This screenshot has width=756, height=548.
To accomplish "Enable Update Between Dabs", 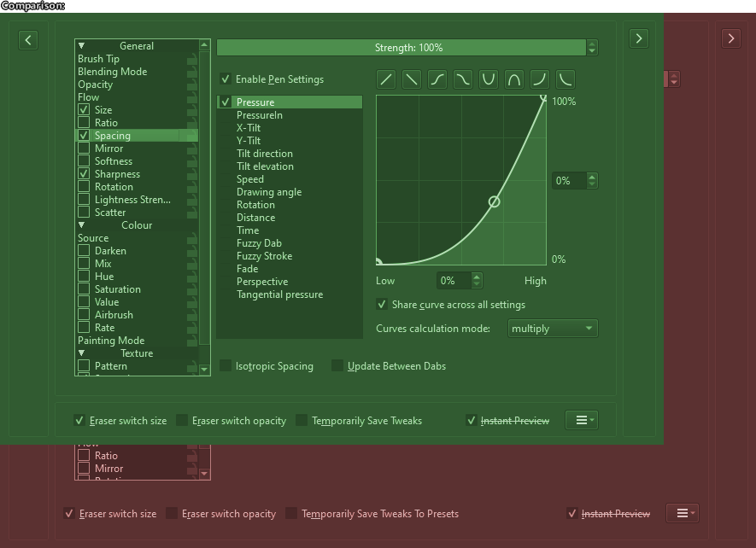I will pos(337,366).
